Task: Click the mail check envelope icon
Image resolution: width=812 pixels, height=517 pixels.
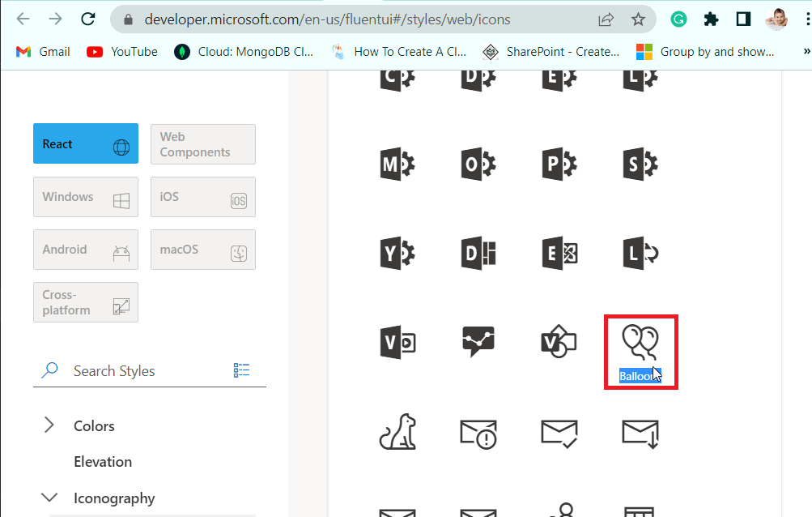Action: click(559, 434)
